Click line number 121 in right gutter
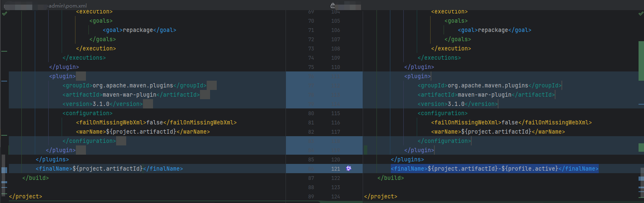Screen dimensions: 644x203 [335, 169]
